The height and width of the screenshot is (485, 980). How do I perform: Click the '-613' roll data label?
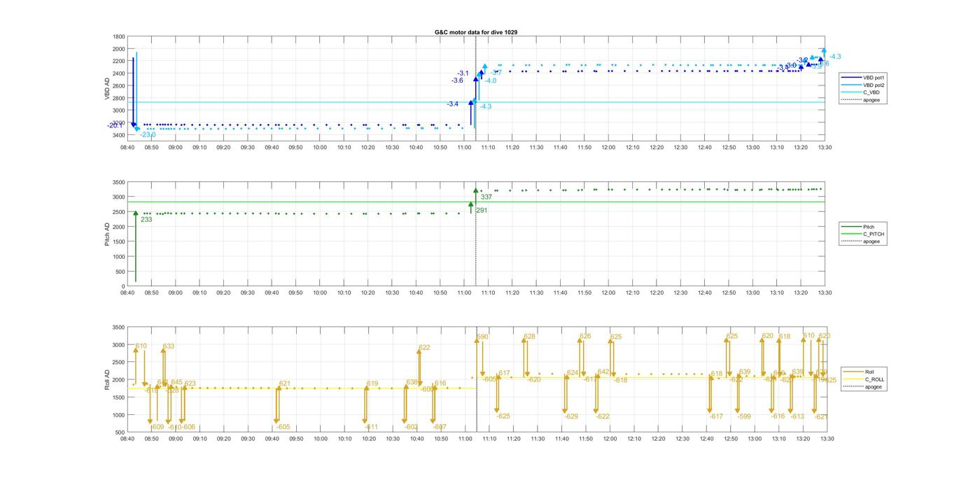[797, 416]
